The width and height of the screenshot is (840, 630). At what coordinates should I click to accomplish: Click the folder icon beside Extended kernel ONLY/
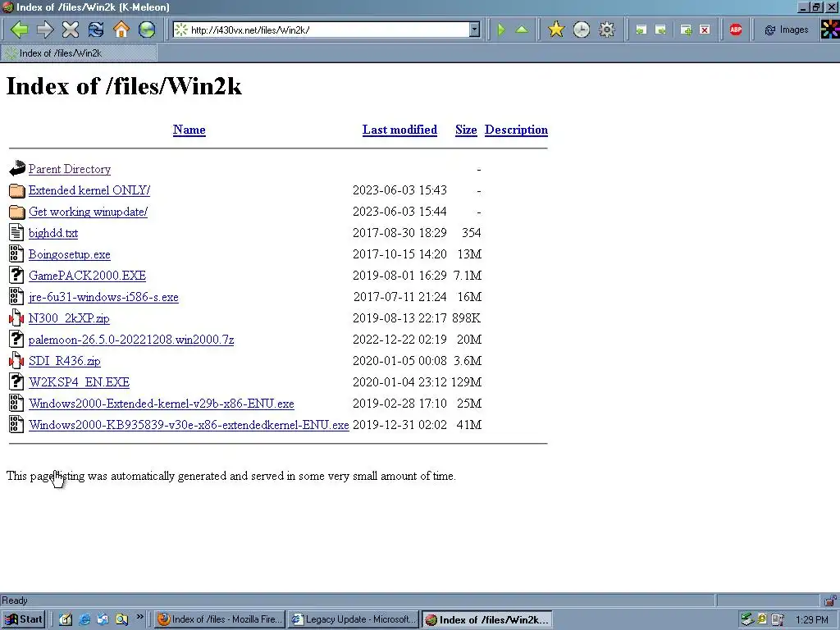click(x=16, y=190)
